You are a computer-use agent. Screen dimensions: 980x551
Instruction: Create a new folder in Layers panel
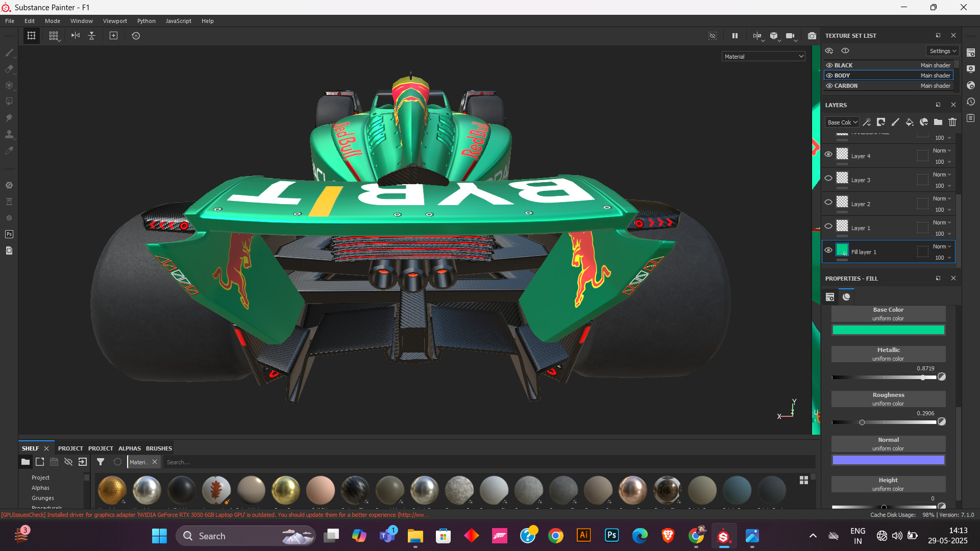[938, 122]
